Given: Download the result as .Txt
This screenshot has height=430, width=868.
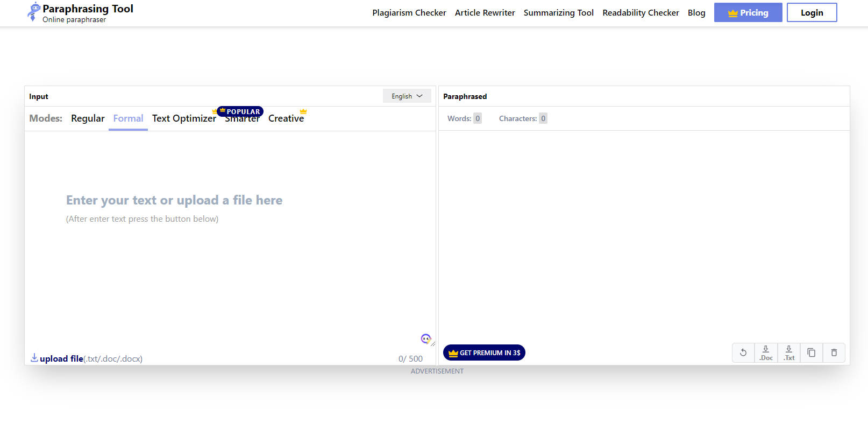Looking at the screenshot, I should click(x=789, y=353).
